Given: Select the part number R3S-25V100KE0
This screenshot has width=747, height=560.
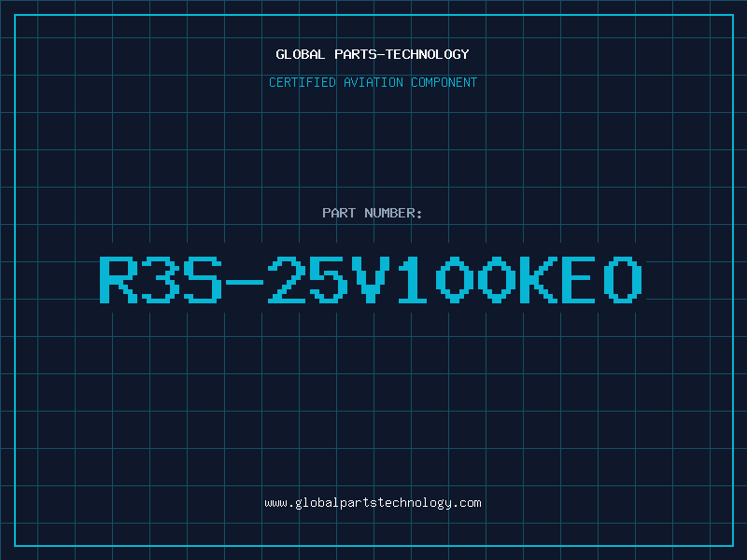Looking at the screenshot, I should [x=372, y=279].
